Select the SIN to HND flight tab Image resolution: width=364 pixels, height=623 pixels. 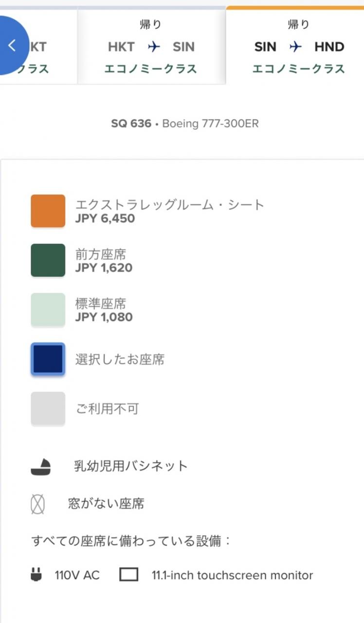(x=295, y=46)
